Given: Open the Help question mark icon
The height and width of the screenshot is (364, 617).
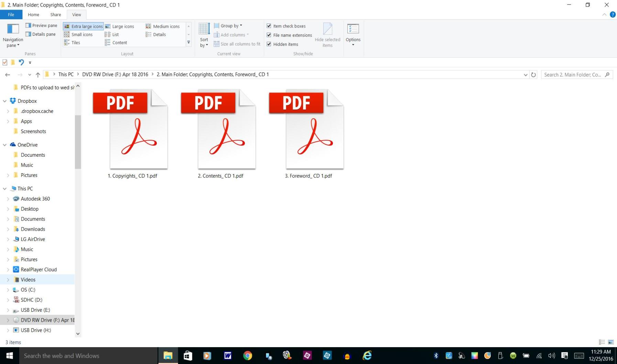Looking at the screenshot, I should point(613,14).
